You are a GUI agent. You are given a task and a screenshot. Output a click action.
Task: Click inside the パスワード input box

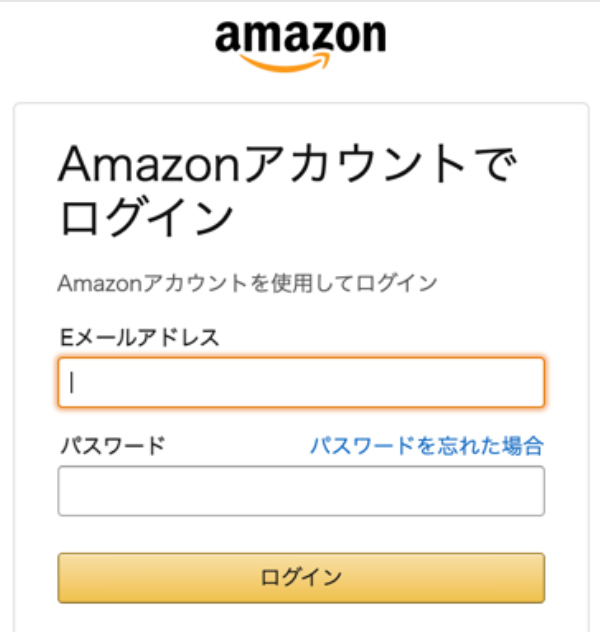[301, 491]
